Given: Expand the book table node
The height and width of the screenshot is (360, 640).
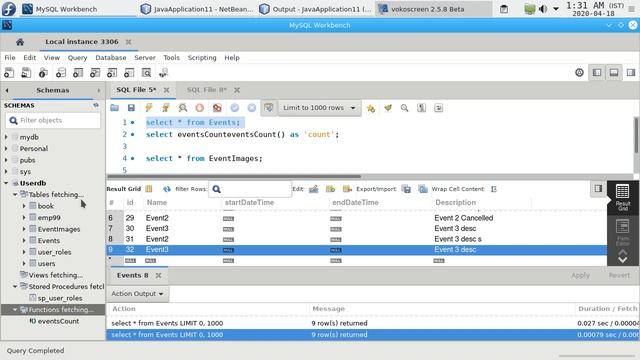Looking at the screenshot, I should tap(24, 206).
